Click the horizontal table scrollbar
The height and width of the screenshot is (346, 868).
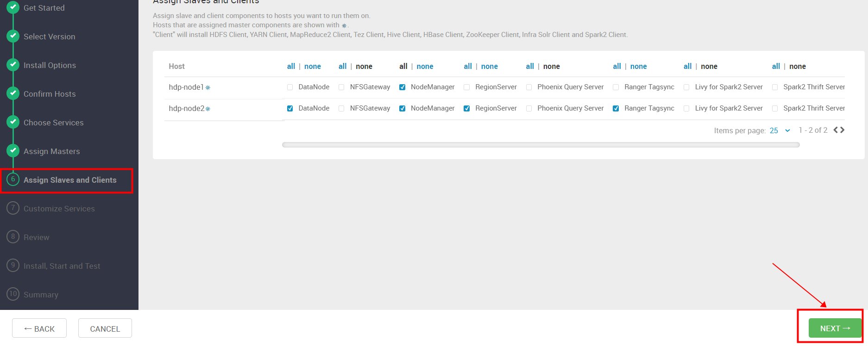pyautogui.click(x=541, y=145)
